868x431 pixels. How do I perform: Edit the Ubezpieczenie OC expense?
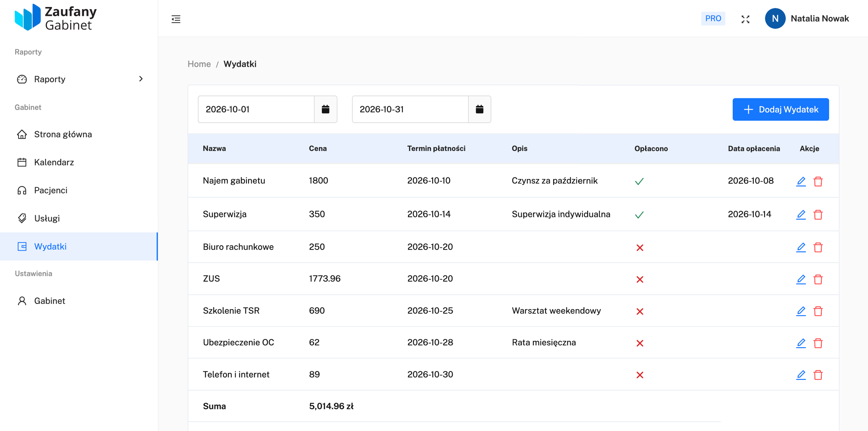coord(801,343)
